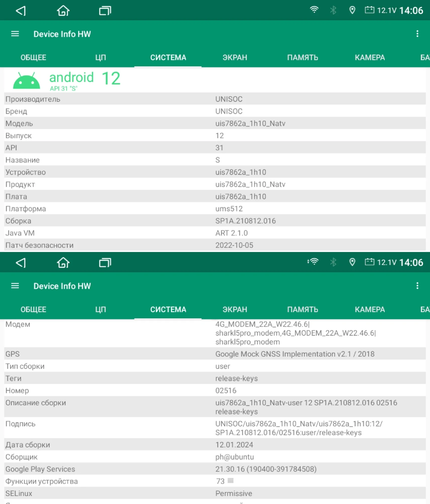The width and height of the screenshot is (430, 504).
Task: Open the hamburger menu in the upper screenshot
Action: pos(15,34)
